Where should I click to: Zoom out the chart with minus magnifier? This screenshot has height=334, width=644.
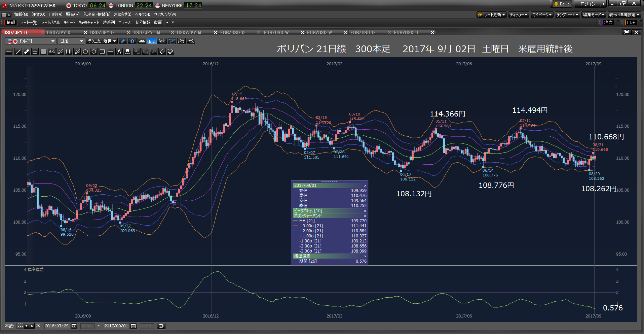click(x=181, y=41)
